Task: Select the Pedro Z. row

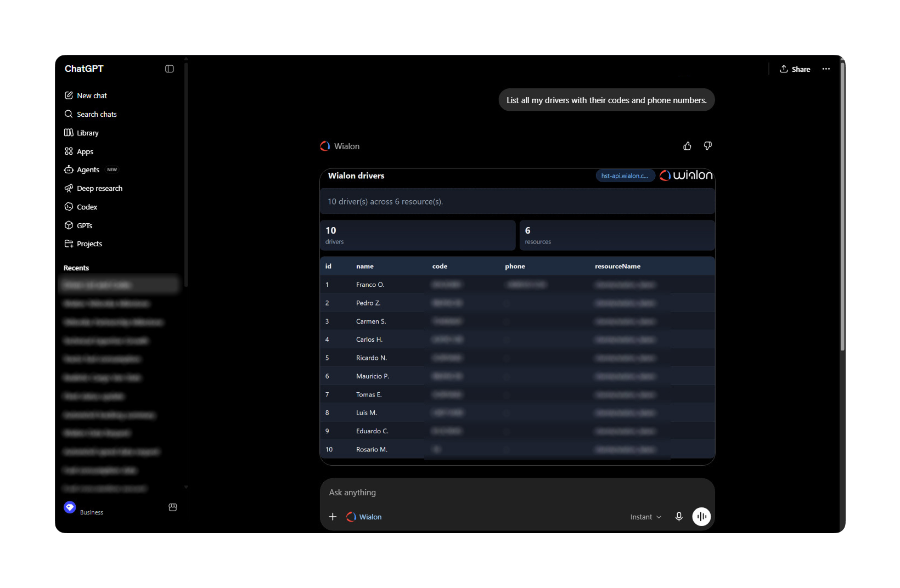Action: point(517,303)
